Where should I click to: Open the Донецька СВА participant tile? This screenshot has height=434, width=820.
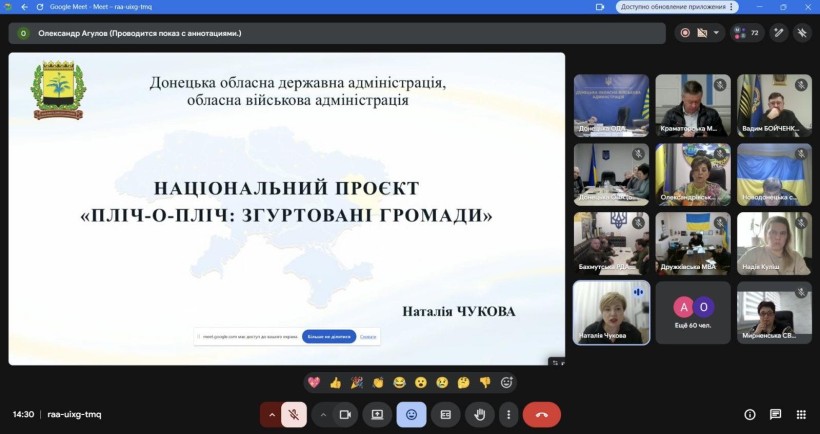click(611, 175)
